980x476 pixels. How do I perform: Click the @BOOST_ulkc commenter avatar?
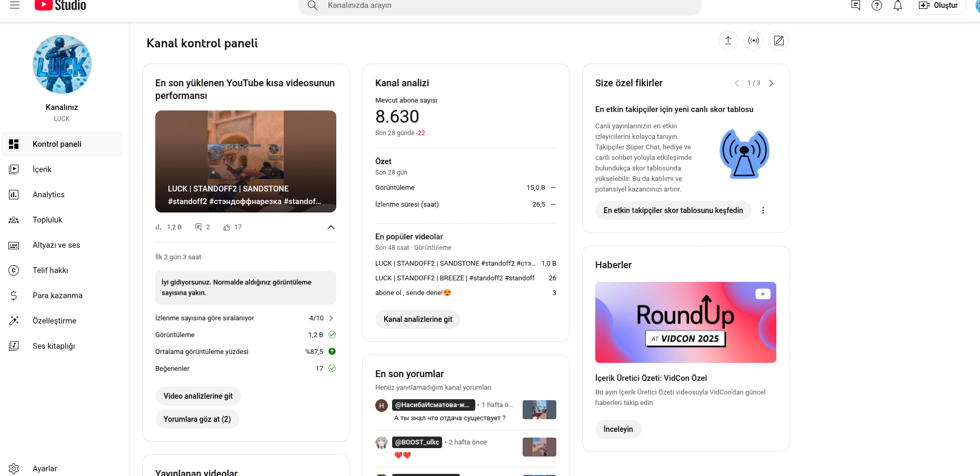[x=382, y=443]
